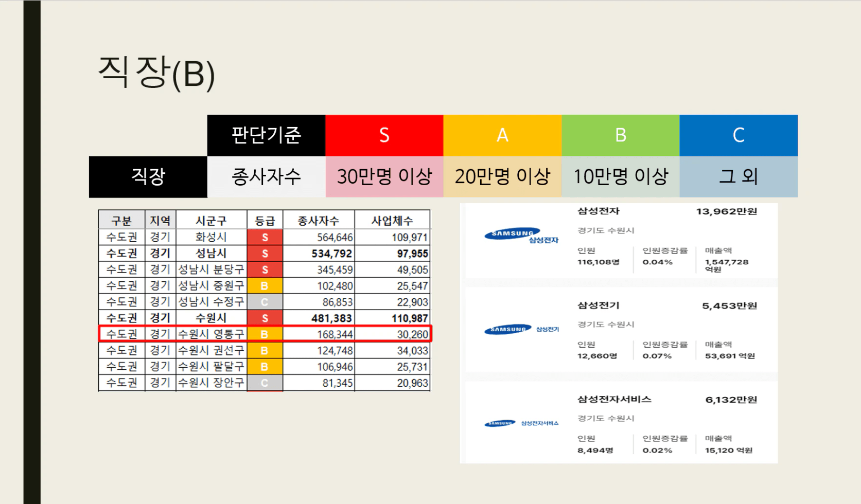Click the 직장(B) slide title

[x=156, y=73]
